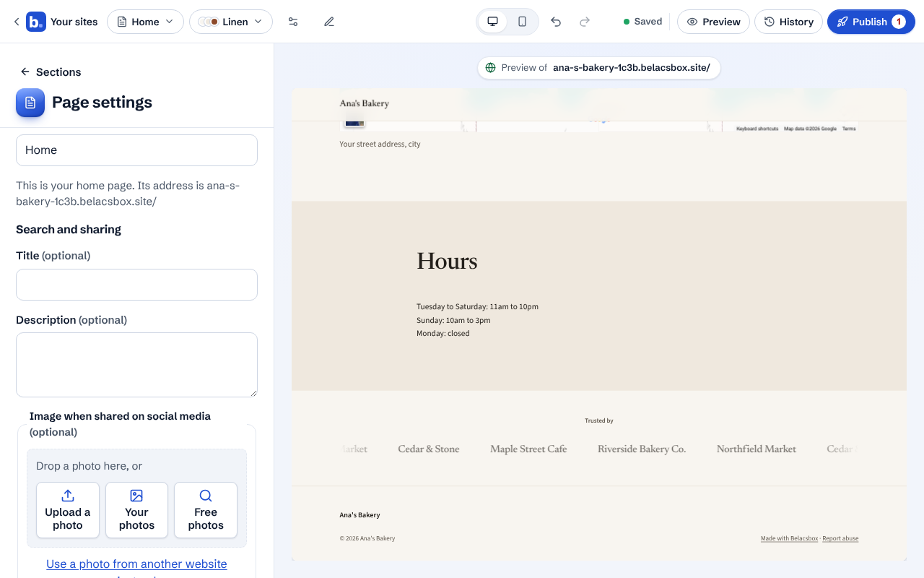
Task: Click "Sunday: 10am to 3pm" text
Action: pos(453,320)
